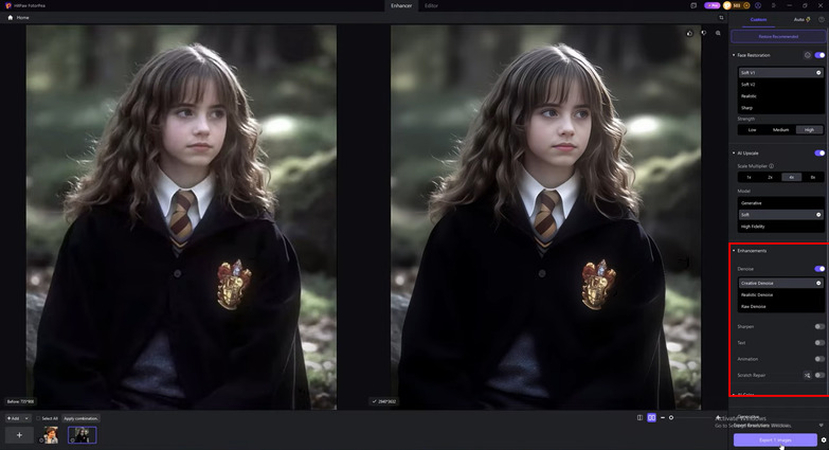
Task: Click the Apply combination button
Action: coord(81,418)
